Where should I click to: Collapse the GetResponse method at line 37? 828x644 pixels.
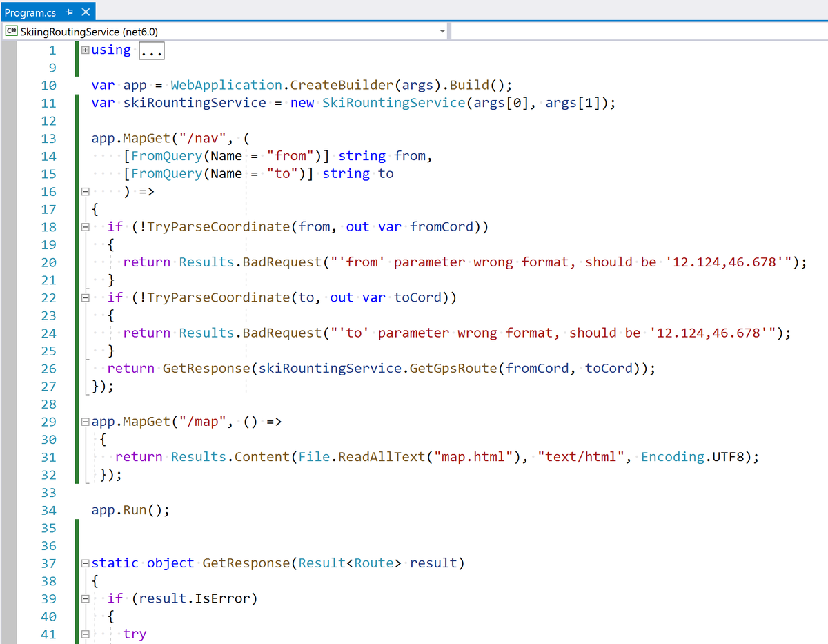pos(85,563)
